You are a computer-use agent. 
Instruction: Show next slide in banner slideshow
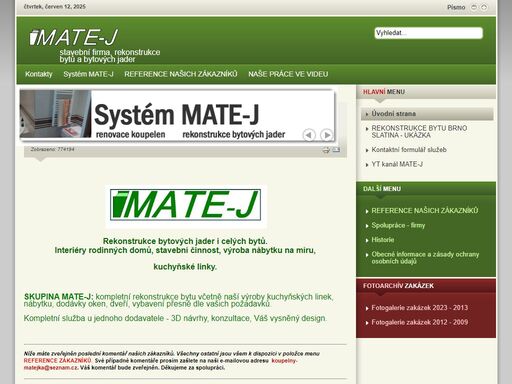[326, 135]
